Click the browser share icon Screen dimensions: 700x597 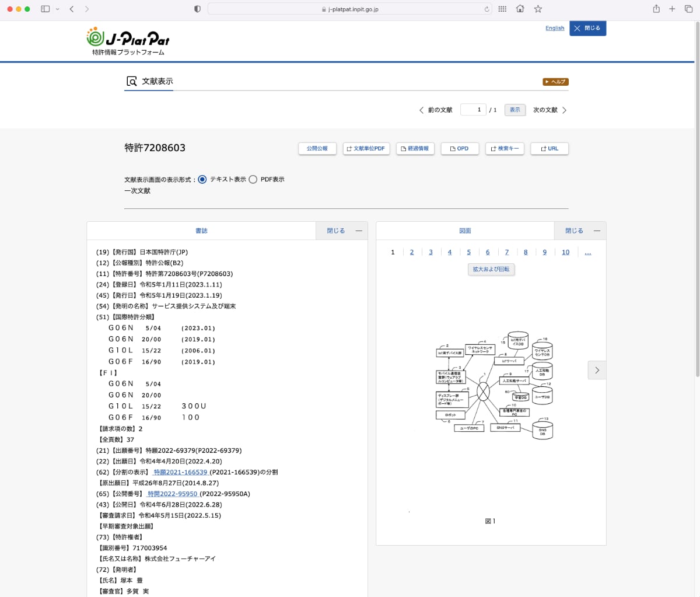click(x=656, y=9)
